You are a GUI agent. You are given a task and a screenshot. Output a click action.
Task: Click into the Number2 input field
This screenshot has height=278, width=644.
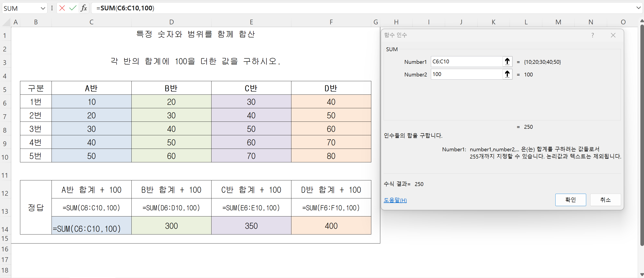click(466, 74)
